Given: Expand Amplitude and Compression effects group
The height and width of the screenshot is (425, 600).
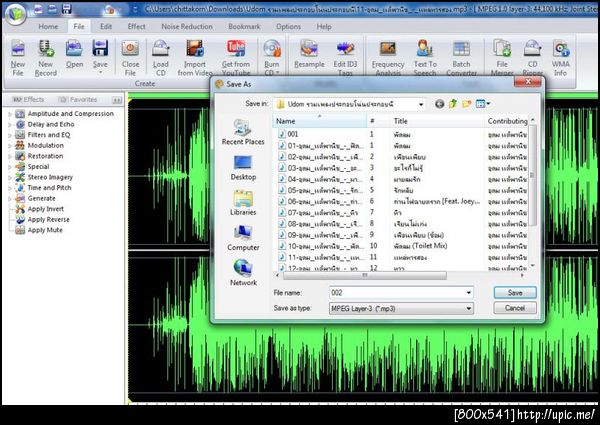Looking at the screenshot, I should coord(64,114).
